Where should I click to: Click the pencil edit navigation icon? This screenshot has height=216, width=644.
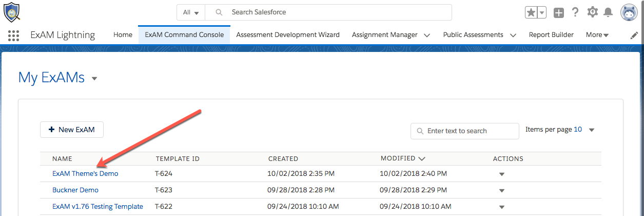[x=634, y=35]
